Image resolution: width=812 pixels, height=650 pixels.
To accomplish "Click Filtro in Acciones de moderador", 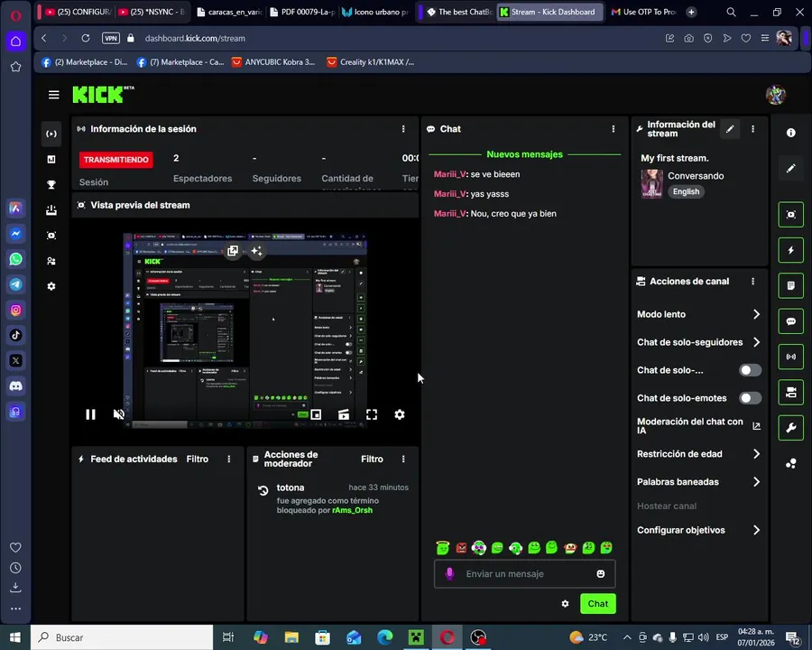I will coord(372,460).
